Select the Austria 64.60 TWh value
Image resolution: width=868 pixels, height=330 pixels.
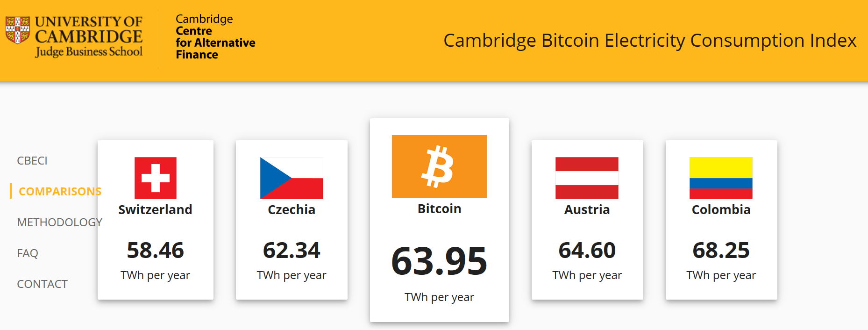(587, 250)
